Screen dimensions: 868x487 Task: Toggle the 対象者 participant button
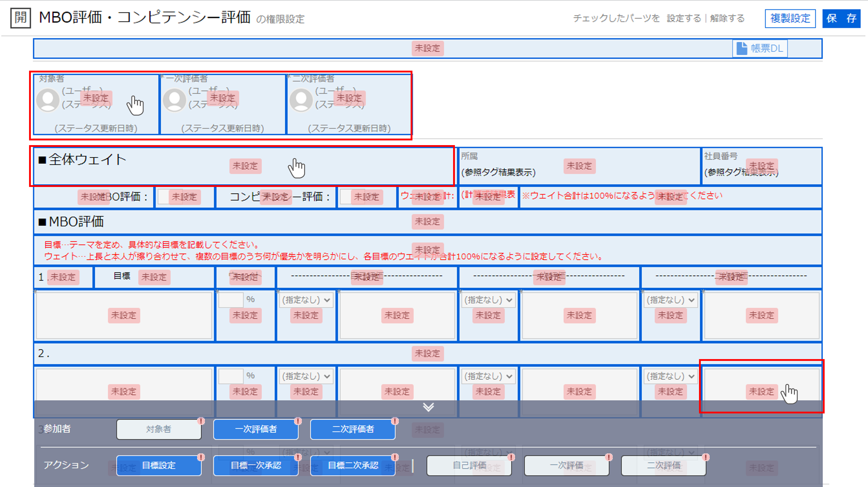pyautogui.click(x=159, y=429)
